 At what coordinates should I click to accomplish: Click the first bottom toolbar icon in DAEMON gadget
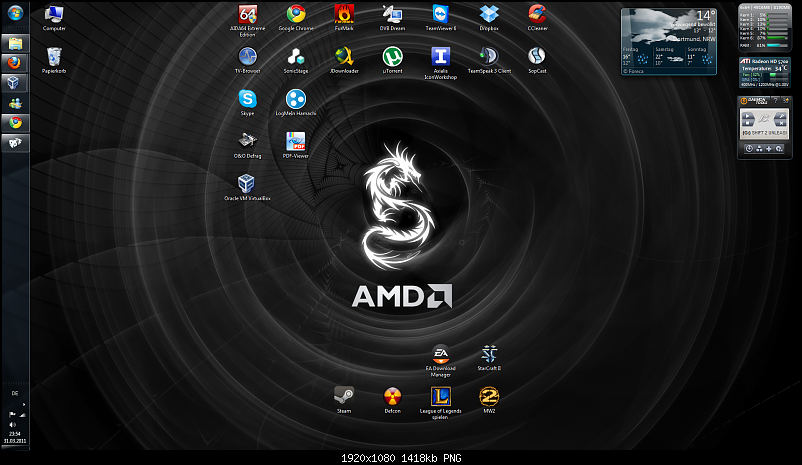[749, 149]
